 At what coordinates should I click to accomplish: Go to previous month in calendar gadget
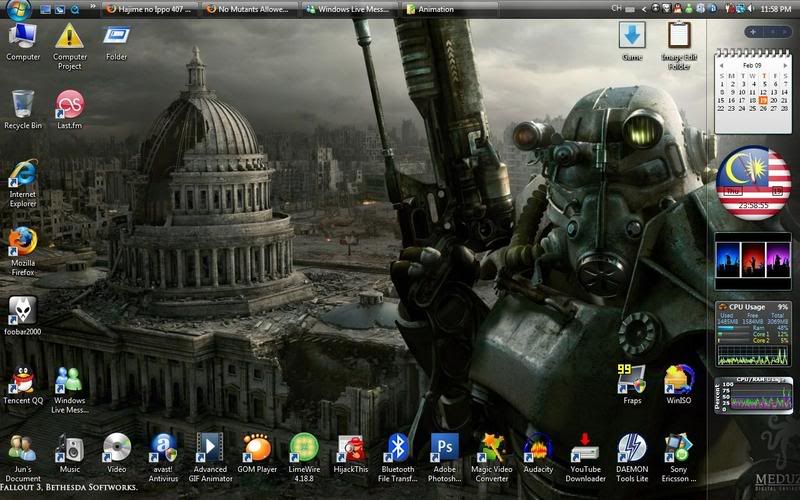click(722, 65)
